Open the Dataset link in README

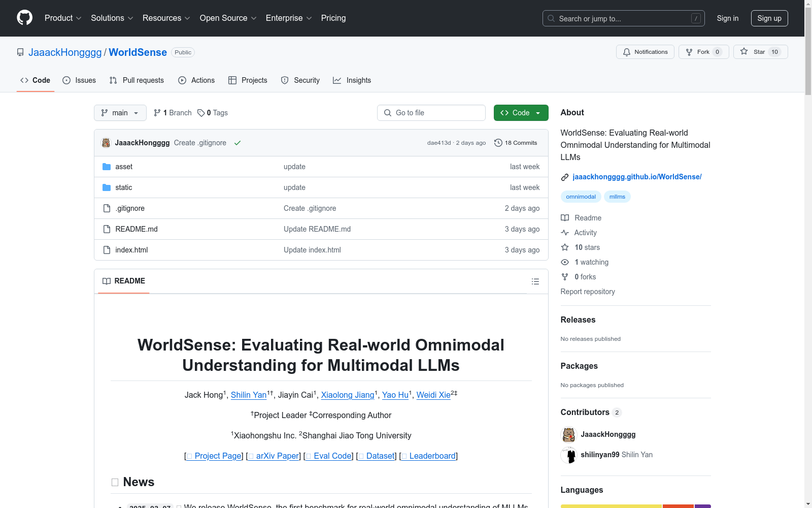[x=376, y=456]
